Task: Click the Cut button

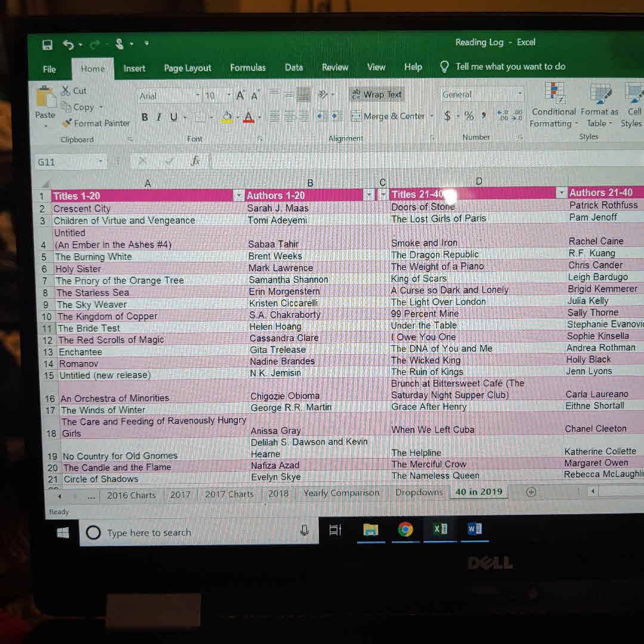Action: [75, 91]
